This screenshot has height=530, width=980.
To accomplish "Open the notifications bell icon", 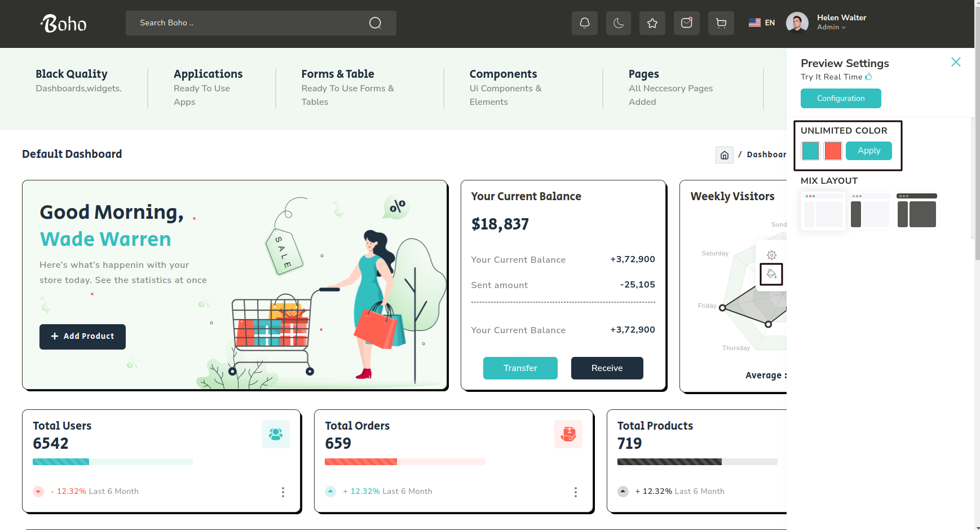I will (584, 23).
